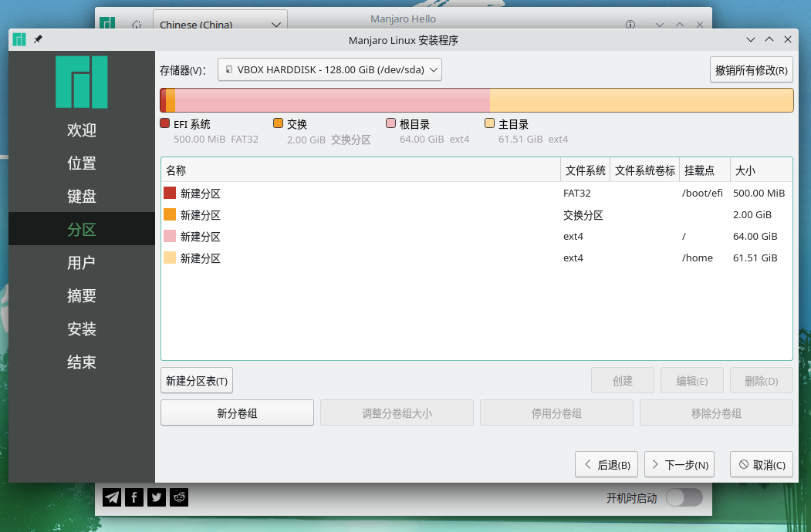Click the EFI 系统 legend swatch
Screen dimensions: 811x532
(165, 123)
